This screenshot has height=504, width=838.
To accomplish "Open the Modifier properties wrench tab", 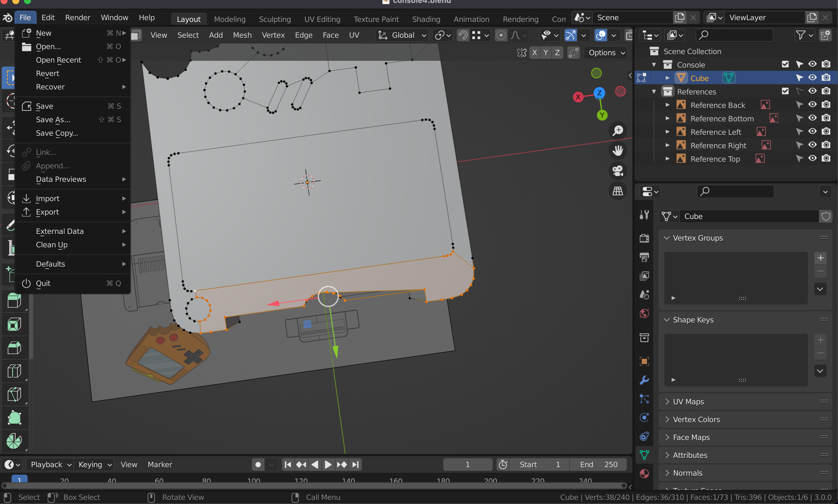I will [644, 380].
